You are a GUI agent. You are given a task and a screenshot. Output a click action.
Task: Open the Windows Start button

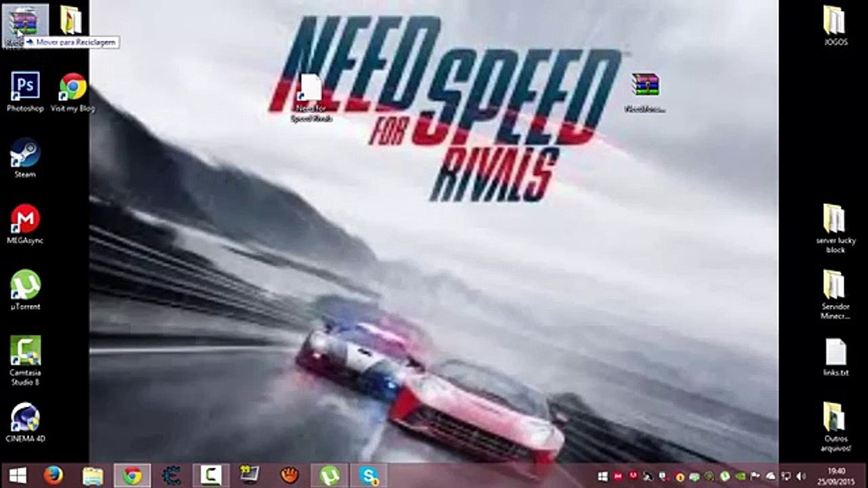coord(18,476)
